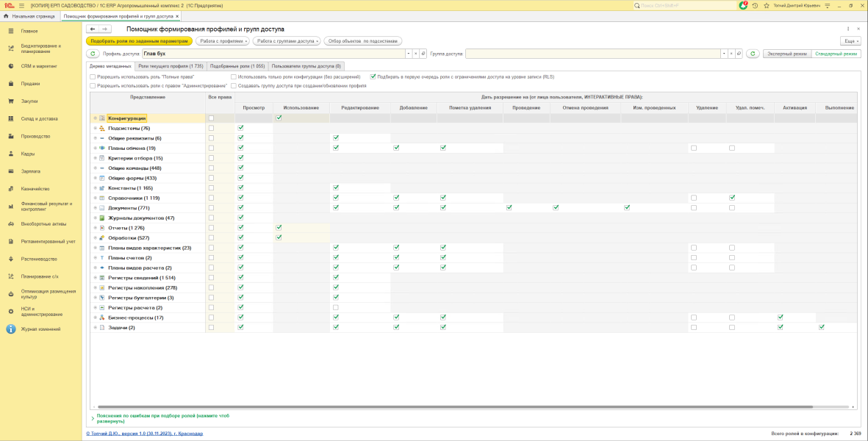868x441 pixels.
Task: Click the favorites star icon in title bar
Action: [x=766, y=5]
